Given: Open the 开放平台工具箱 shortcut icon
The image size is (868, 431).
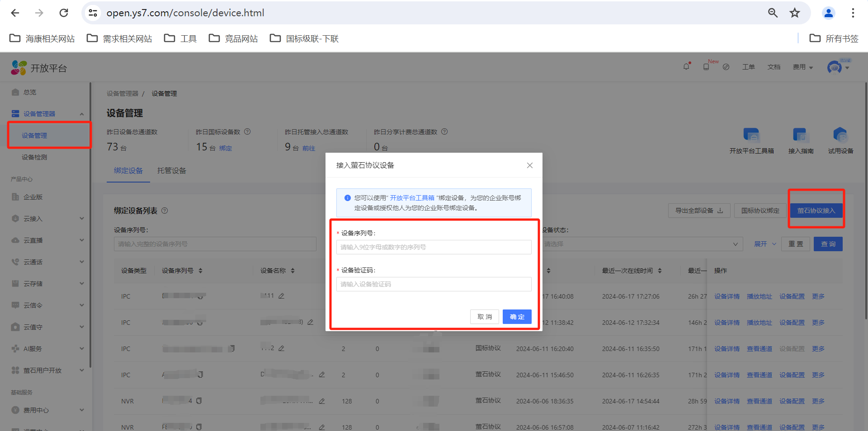Looking at the screenshot, I should click(x=751, y=135).
